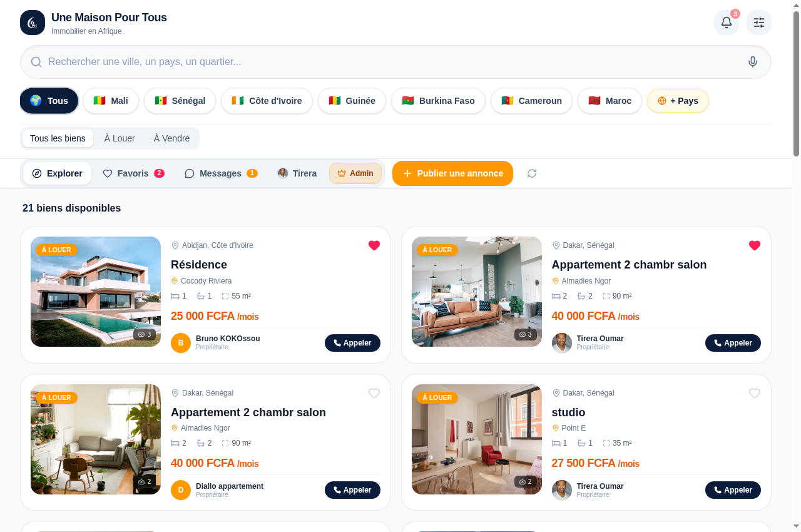Viewport: 801px width, 532px height.
Task: Call Bruno KOKOssou via Appeler
Action: [x=352, y=343]
